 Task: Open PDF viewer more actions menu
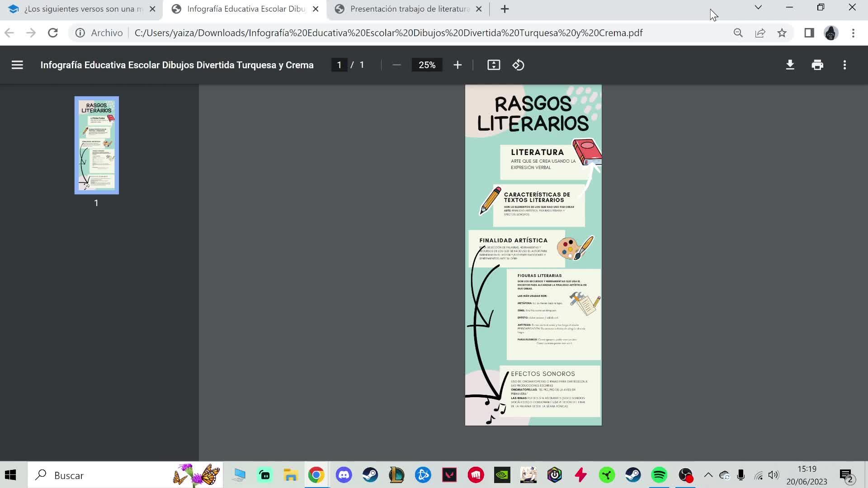[x=844, y=65]
